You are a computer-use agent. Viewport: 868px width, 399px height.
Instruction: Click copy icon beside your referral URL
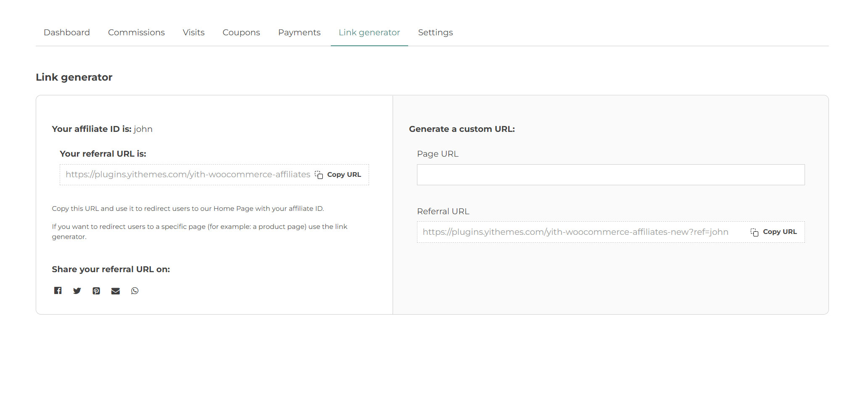click(319, 175)
